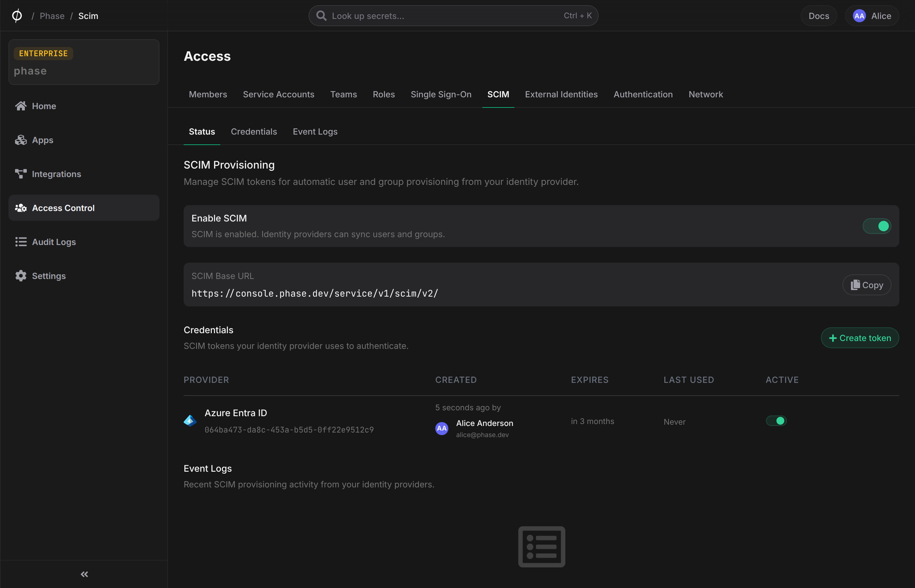Click Alice's AA avatar in header
This screenshot has height=588, width=915.
pyautogui.click(x=859, y=16)
